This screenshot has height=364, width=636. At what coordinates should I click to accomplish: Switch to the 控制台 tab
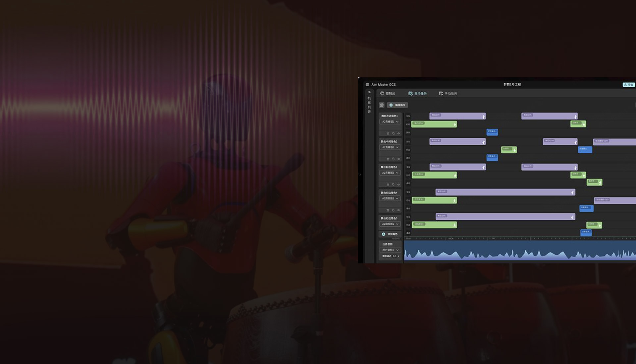coord(388,94)
